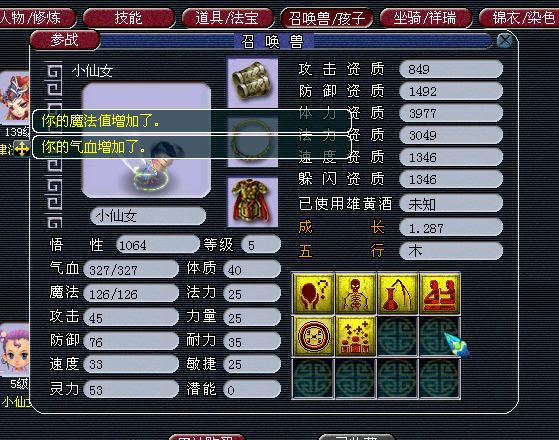Select the round shield skill icon
Viewport: 559px width, 440px height.
(313, 336)
